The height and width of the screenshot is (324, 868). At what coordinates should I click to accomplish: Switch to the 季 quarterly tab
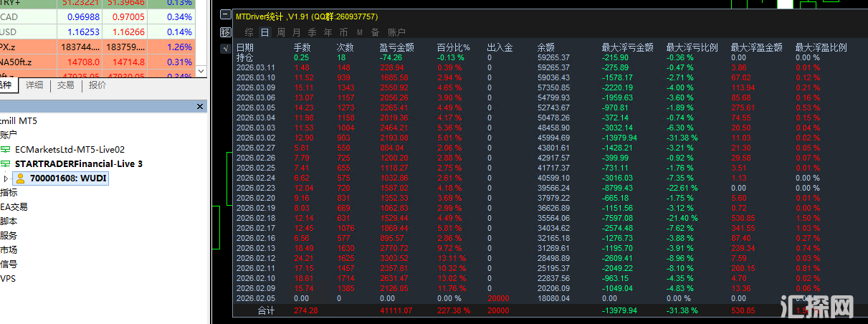tap(312, 32)
